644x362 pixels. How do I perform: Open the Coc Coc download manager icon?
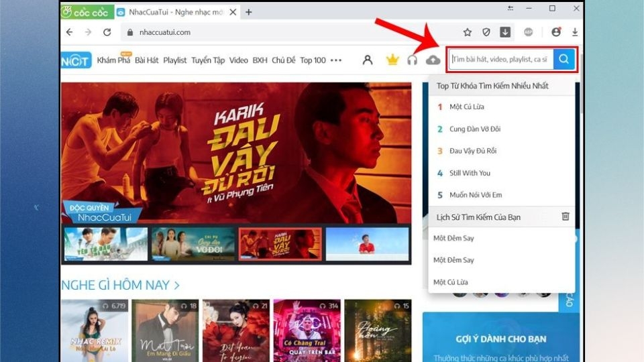pyautogui.click(x=505, y=32)
